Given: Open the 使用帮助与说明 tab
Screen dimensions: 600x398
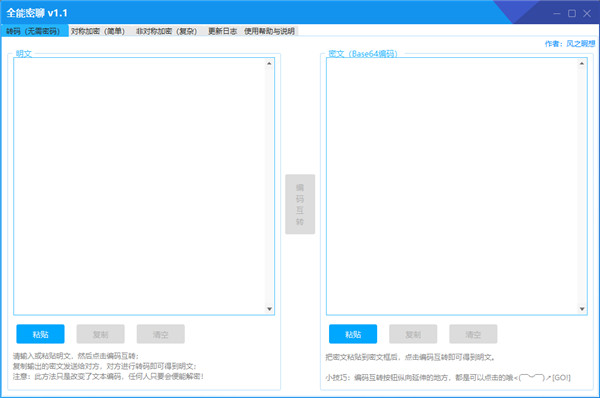Looking at the screenshot, I should (269, 31).
